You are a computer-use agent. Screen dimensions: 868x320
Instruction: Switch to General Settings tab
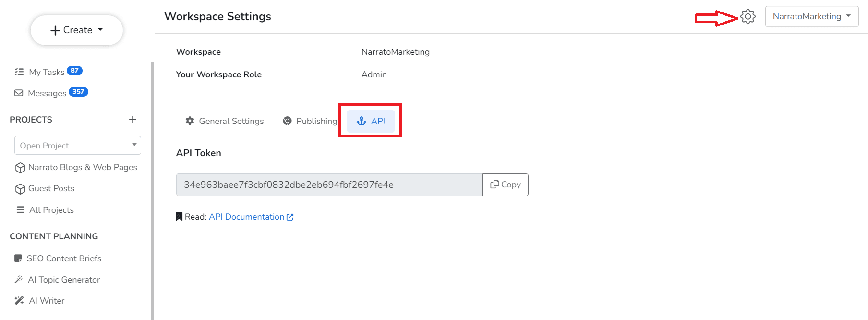pyautogui.click(x=225, y=121)
